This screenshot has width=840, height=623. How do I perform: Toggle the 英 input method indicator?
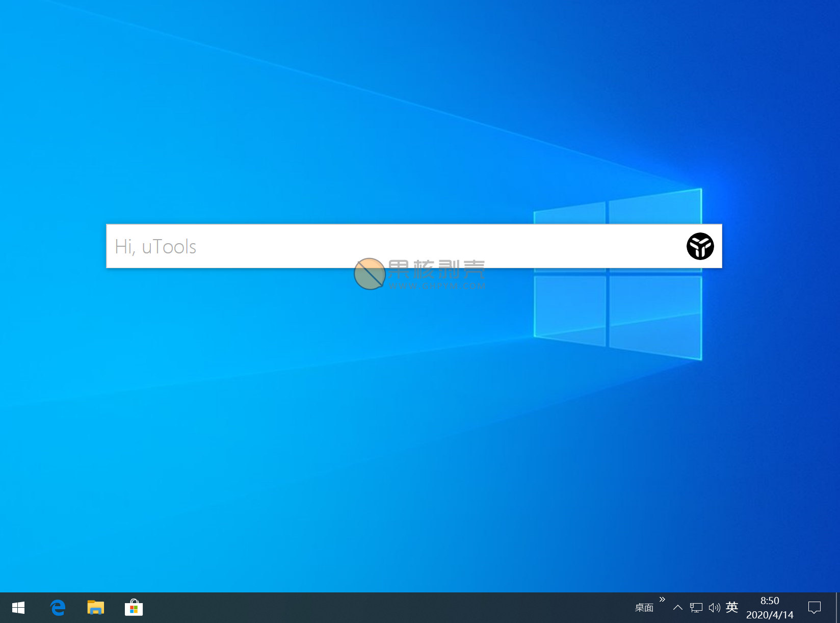[732, 607]
